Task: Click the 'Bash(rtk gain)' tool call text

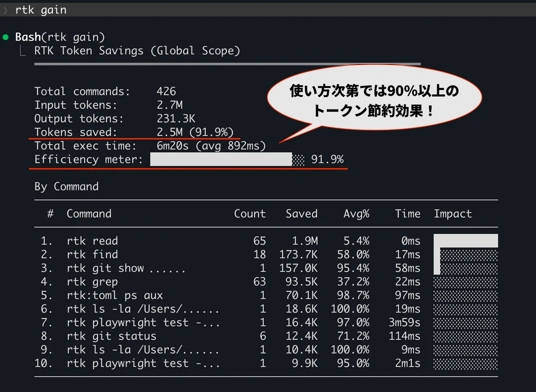Action: point(60,37)
